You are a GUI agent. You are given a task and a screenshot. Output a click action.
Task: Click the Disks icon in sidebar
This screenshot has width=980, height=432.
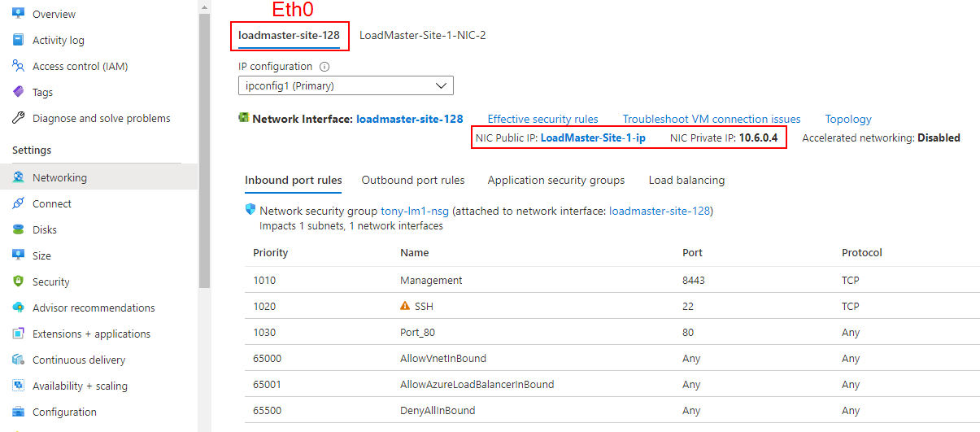click(x=18, y=229)
